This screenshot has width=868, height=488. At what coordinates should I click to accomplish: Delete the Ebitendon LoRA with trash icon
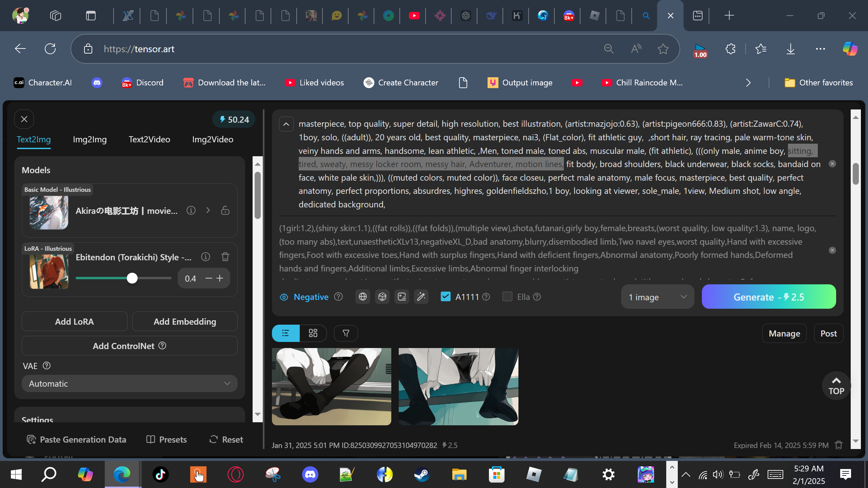[225, 257]
